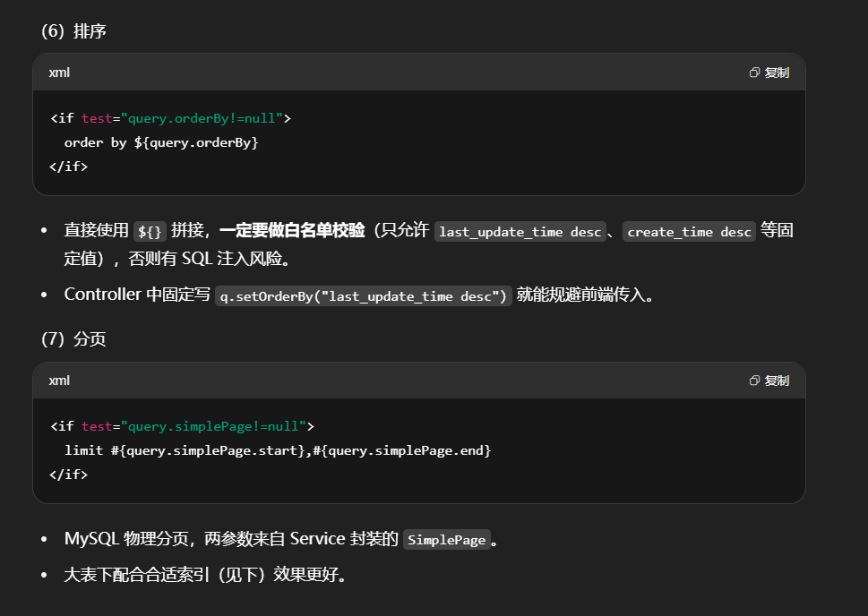Click the (6) 排序 heading
Screen dimensions: 868x616
point(74,31)
